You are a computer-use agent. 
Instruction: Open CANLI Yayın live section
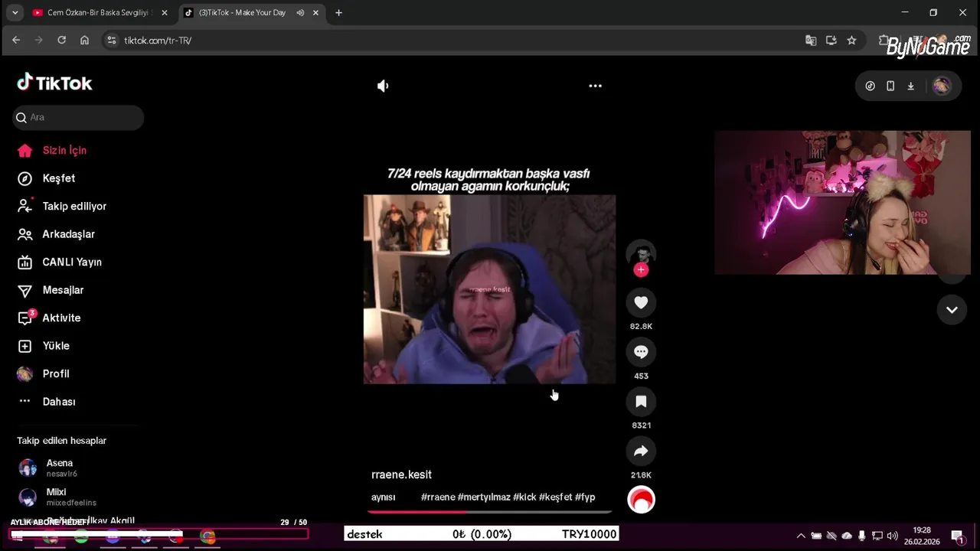(60, 262)
